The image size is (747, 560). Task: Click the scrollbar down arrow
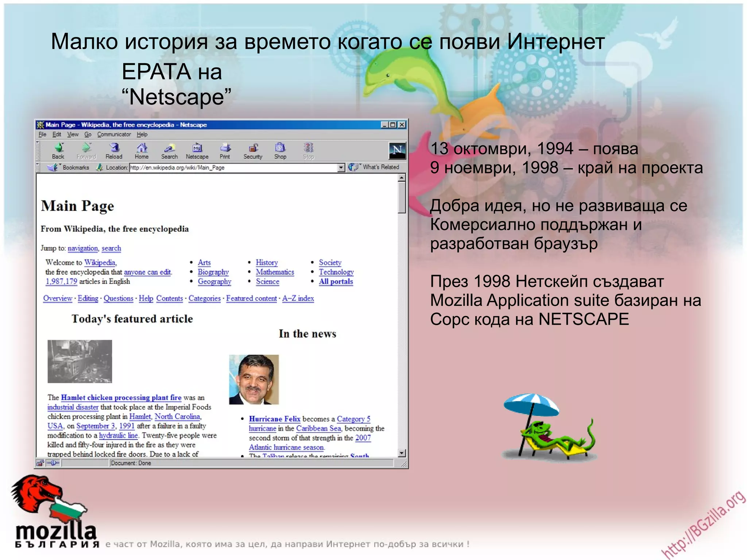click(x=402, y=453)
